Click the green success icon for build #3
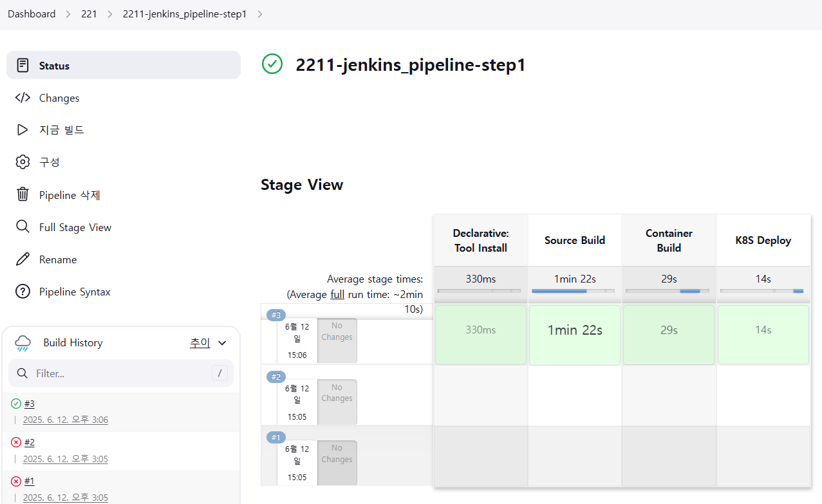This screenshot has height=504, width=822. click(x=16, y=404)
